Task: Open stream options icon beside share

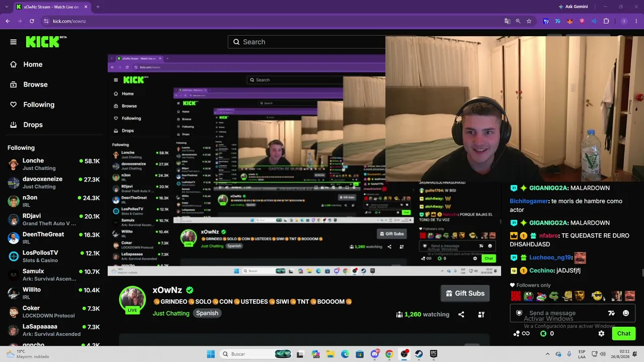Action: (x=481, y=315)
